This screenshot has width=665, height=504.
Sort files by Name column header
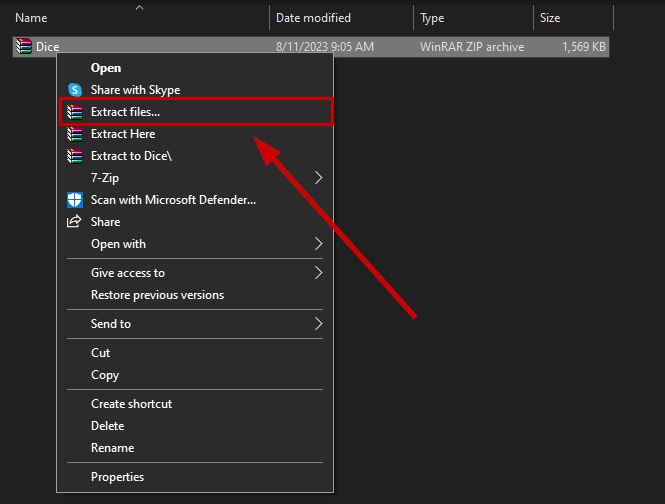(32, 18)
